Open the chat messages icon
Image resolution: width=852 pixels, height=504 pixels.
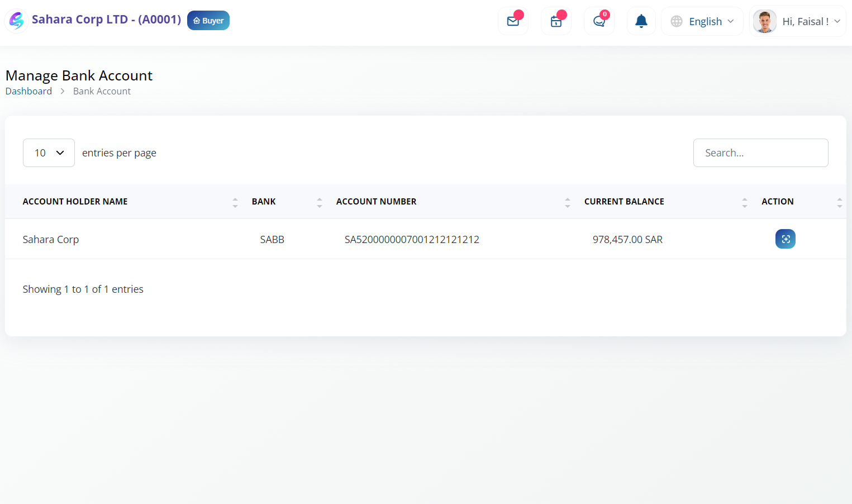[599, 21]
